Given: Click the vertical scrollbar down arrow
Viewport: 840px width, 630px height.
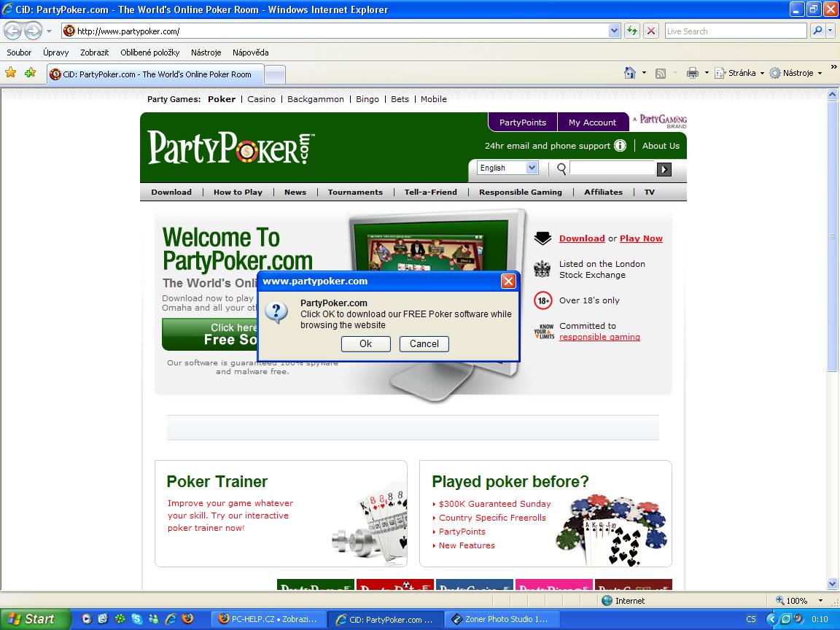Looking at the screenshot, I should 832,584.
